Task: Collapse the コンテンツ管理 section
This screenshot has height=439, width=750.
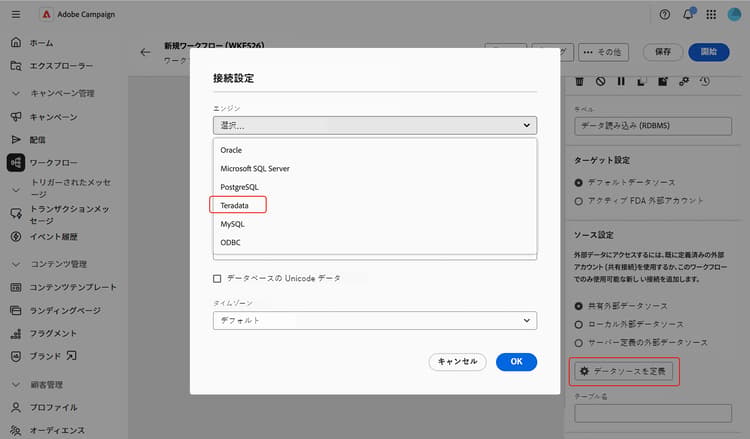Action: pos(16,264)
